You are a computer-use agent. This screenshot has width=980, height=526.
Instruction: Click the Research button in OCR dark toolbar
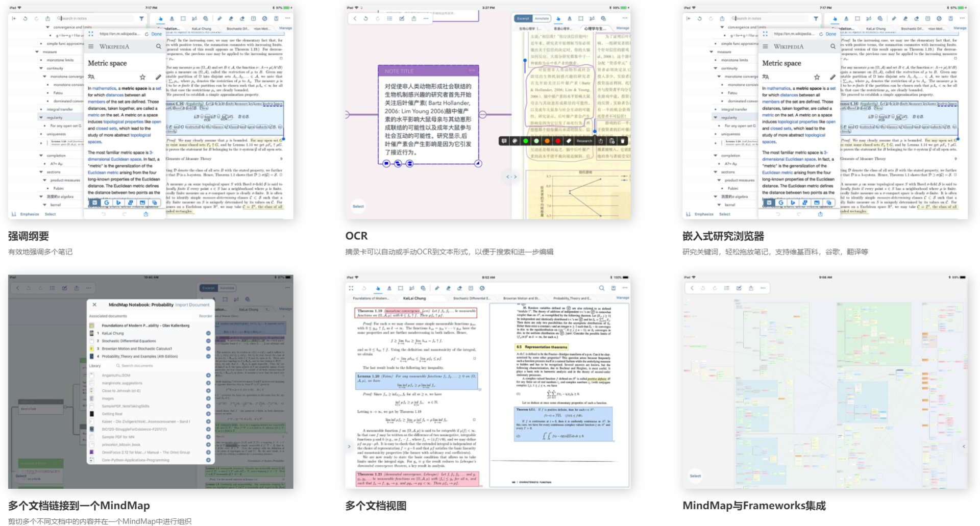[584, 141]
